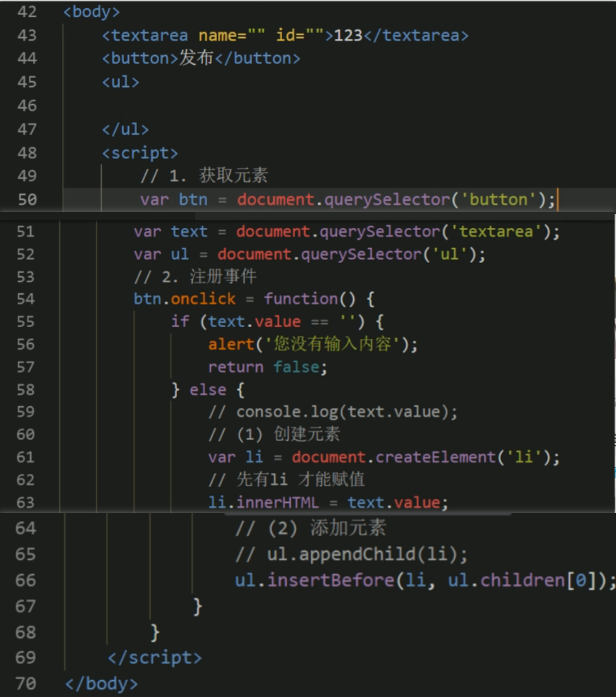Click commented ul.appendChild(li) line
Screen dimensions: 616x697
351,554
